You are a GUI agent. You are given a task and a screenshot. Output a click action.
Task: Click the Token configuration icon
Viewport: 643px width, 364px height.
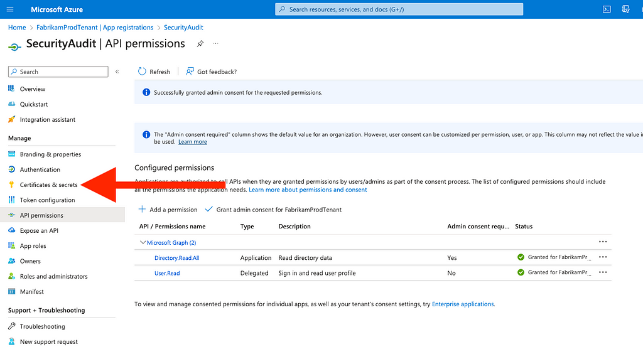(x=11, y=200)
